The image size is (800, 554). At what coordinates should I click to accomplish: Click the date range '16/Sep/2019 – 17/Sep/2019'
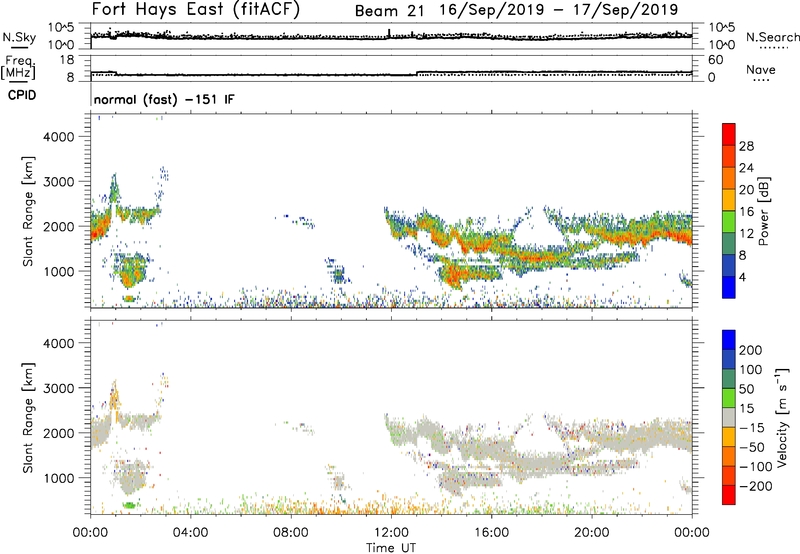559,10
